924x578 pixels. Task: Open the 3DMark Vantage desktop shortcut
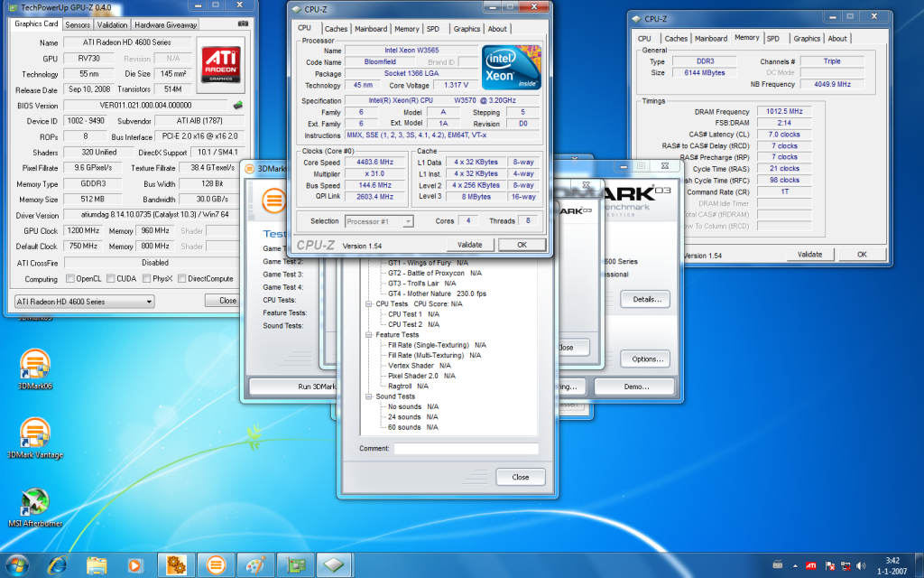35,438
